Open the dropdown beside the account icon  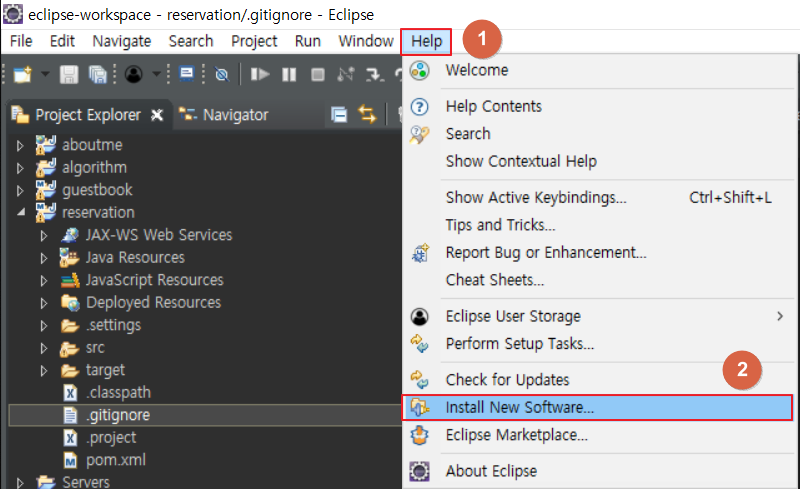156,75
